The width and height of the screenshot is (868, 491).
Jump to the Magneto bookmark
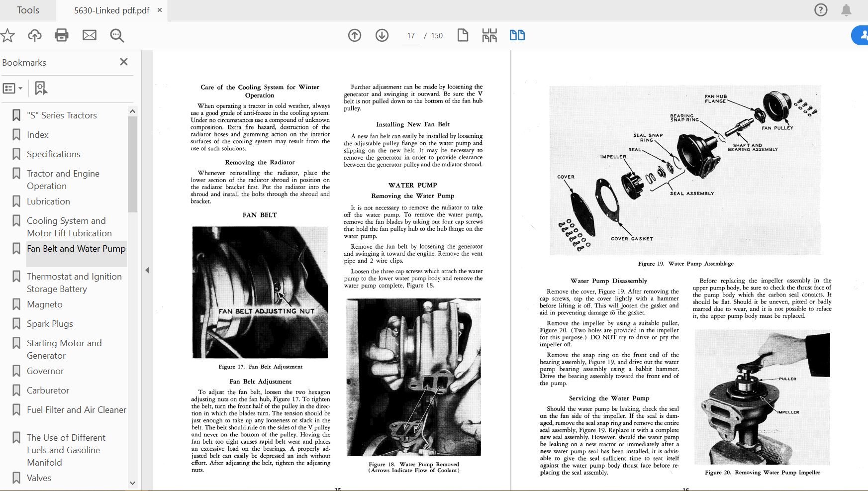pyautogui.click(x=45, y=304)
